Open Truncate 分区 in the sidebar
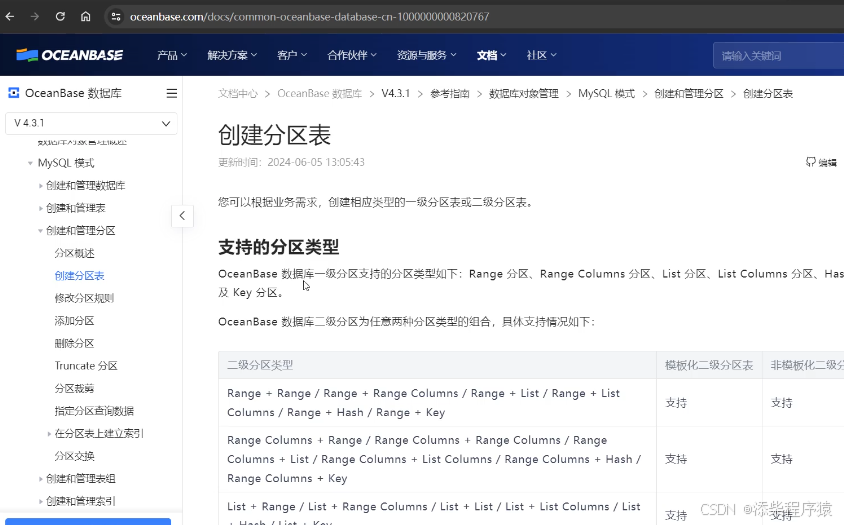This screenshot has width=844, height=525. 86,366
